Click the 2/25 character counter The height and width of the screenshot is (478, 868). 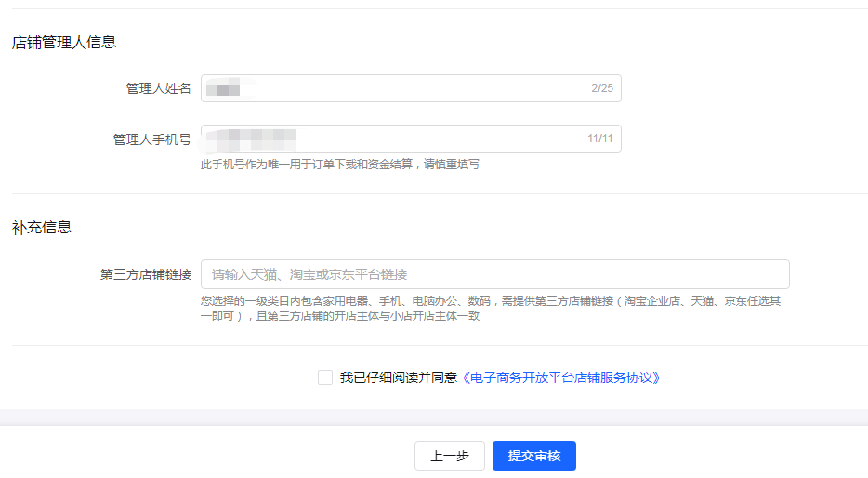pyautogui.click(x=602, y=88)
